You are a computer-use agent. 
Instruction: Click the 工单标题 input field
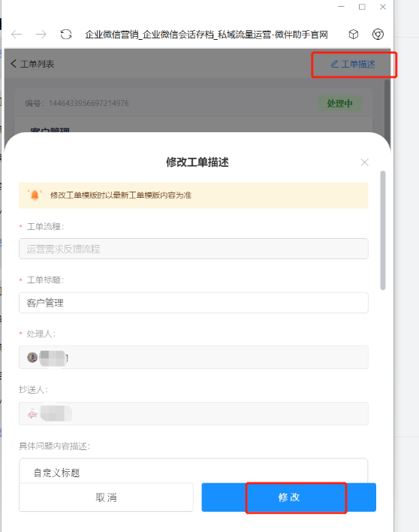(x=194, y=303)
